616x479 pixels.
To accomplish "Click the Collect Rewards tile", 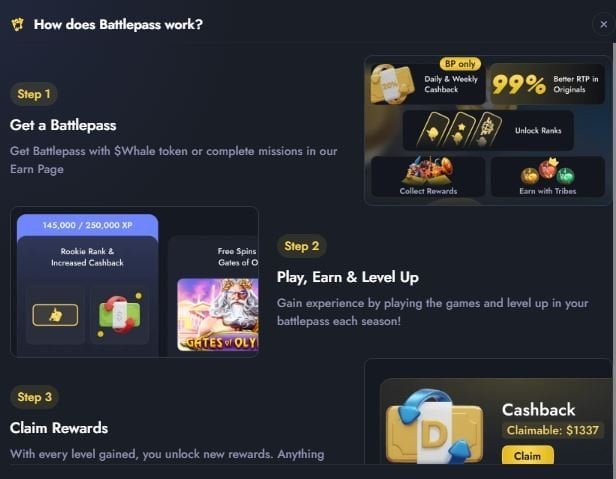I will point(428,176).
